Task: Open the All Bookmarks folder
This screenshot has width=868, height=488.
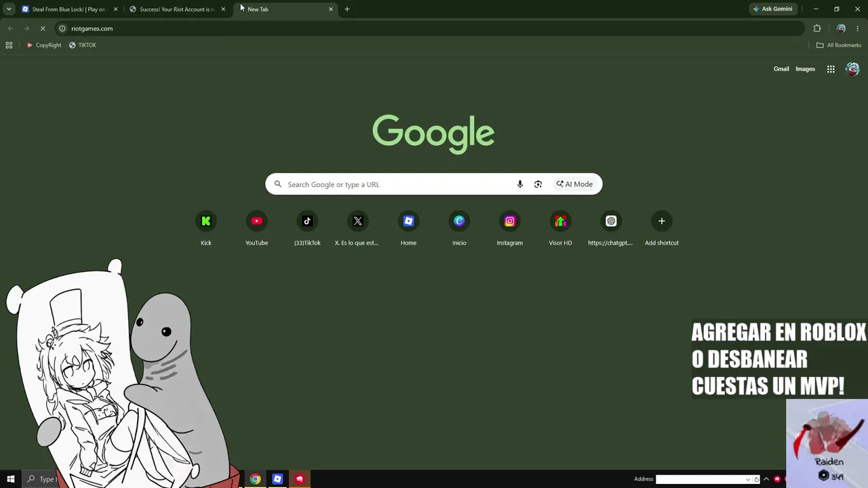Action: coord(839,45)
